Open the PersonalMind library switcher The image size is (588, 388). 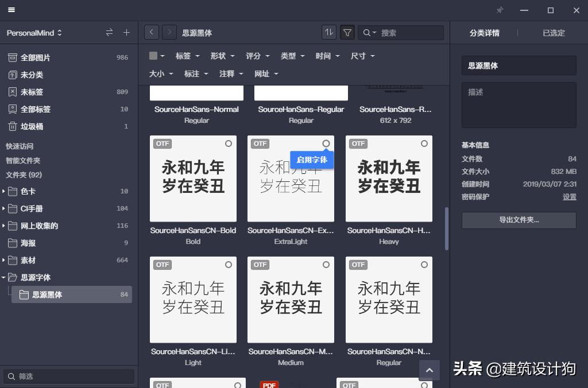(32, 32)
